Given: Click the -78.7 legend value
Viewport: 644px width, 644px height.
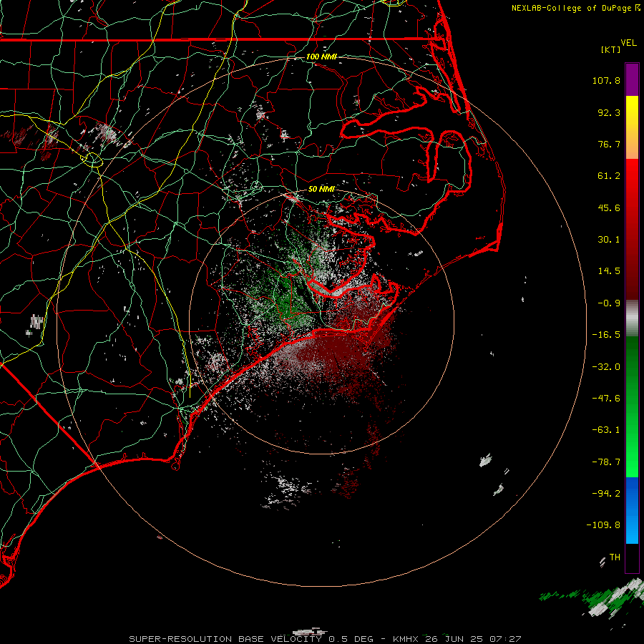Looking at the screenshot, I should pos(606,462).
